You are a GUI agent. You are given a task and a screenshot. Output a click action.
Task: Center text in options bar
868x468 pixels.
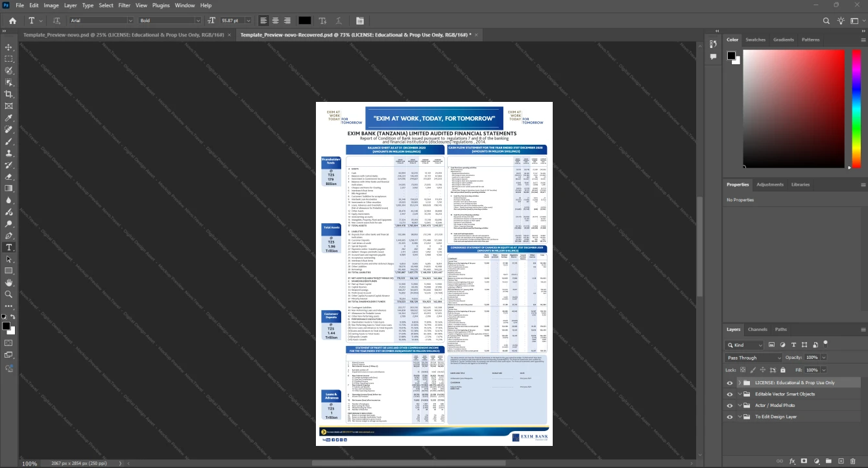276,21
